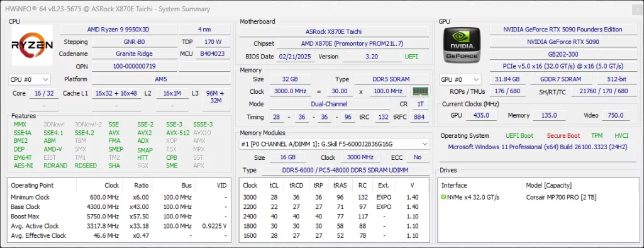Click the AMD Ryzen CPU logo
This screenshot has width=644, height=248.
tap(32, 45)
